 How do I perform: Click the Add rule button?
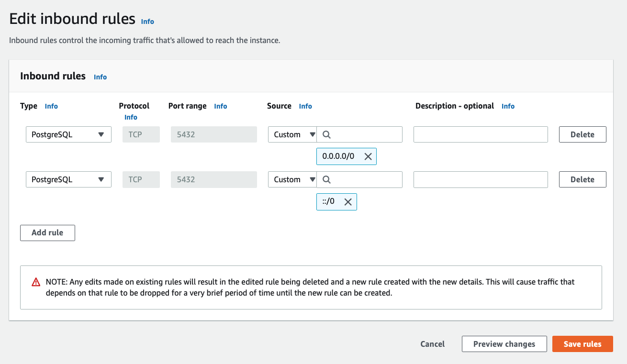point(47,233)
